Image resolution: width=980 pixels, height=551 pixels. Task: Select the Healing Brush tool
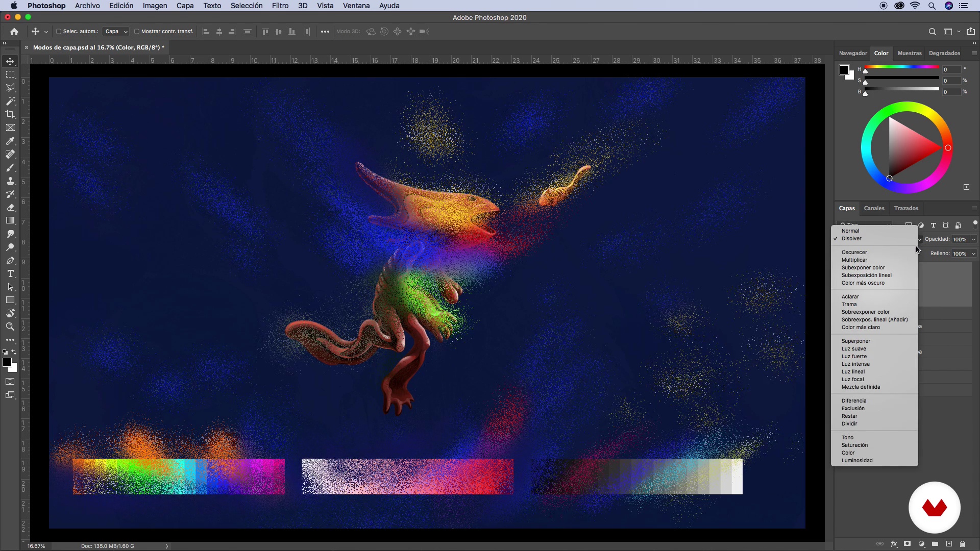(10, 154)
